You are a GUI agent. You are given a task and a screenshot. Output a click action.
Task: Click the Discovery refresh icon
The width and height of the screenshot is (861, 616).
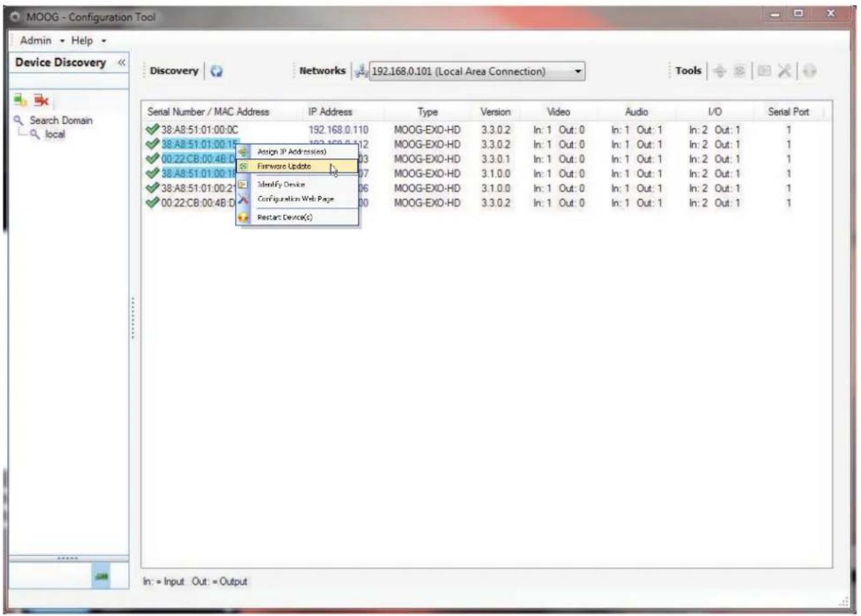[215, 71]
